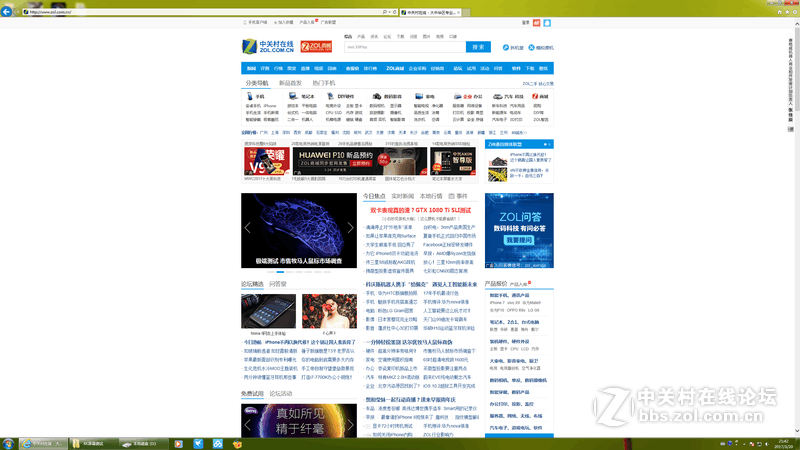
Task: Open the GTX 1080 Ti SLI headline
Action: [x=420, y=210]
